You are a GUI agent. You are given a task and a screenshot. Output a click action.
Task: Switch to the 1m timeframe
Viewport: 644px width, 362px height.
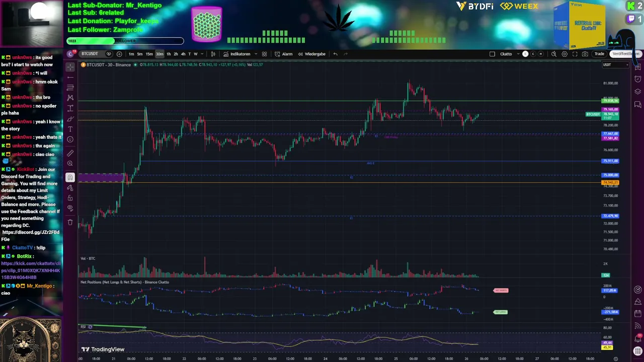coord(131,54)
